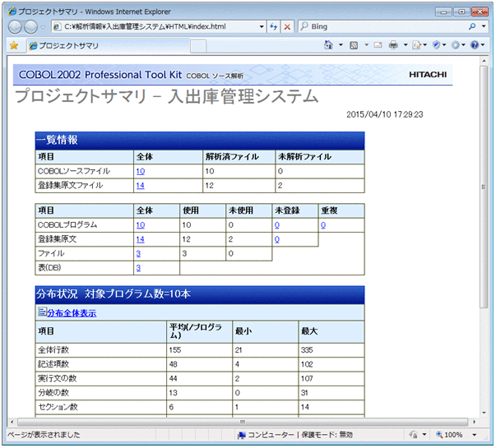496x448 pixels.
Task: Click the vertical scrollbar down arrow
Action: (x=484, y=413)
